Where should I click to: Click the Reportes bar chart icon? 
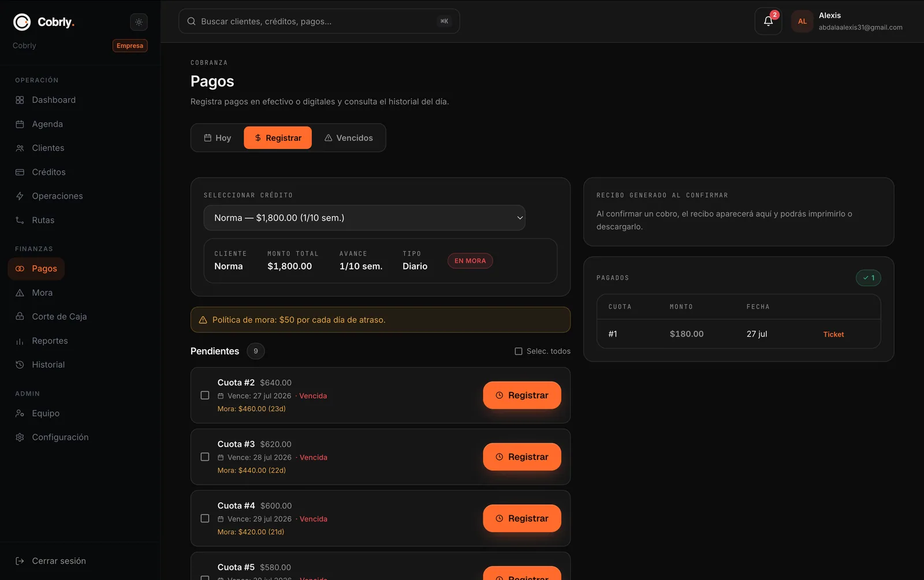pos(20,341)
